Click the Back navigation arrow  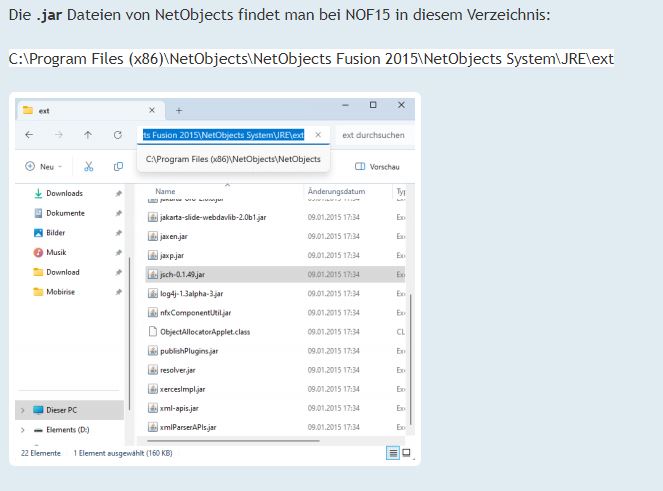click(29, 135)
